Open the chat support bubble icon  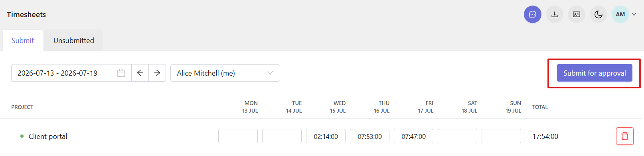click(x=532, y=14)
